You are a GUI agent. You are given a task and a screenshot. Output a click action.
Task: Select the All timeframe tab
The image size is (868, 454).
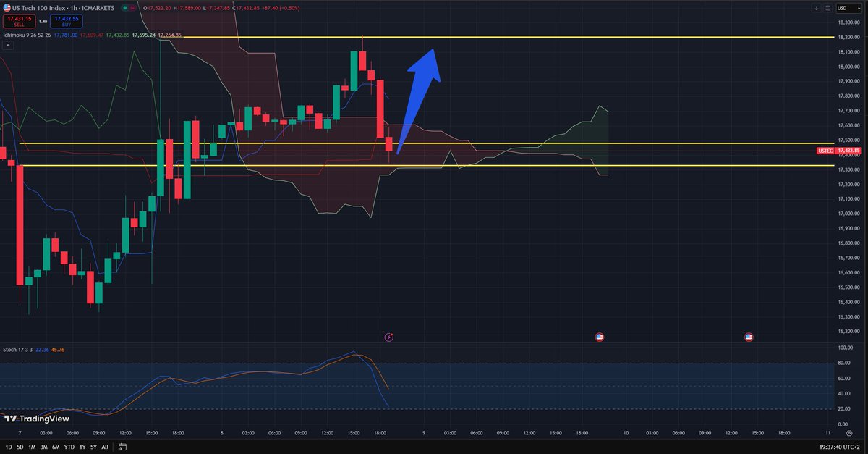point(104,447)
